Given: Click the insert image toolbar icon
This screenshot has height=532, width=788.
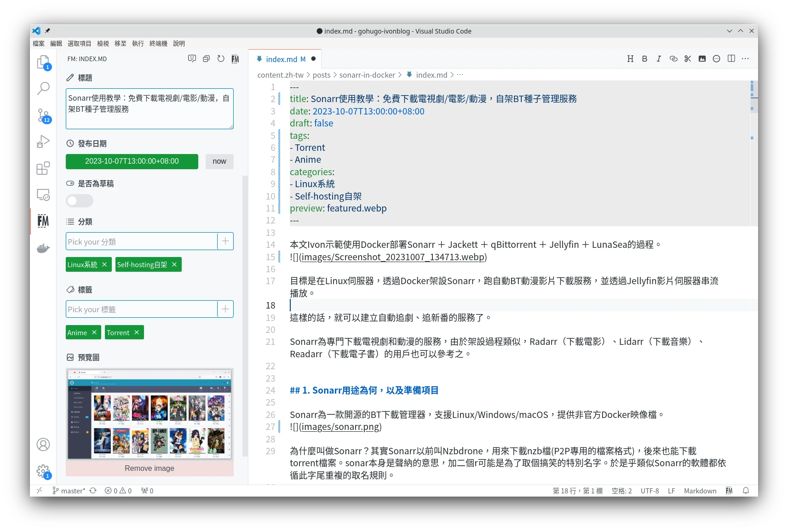Looking at the screenshot, I should tap(702, 59).
